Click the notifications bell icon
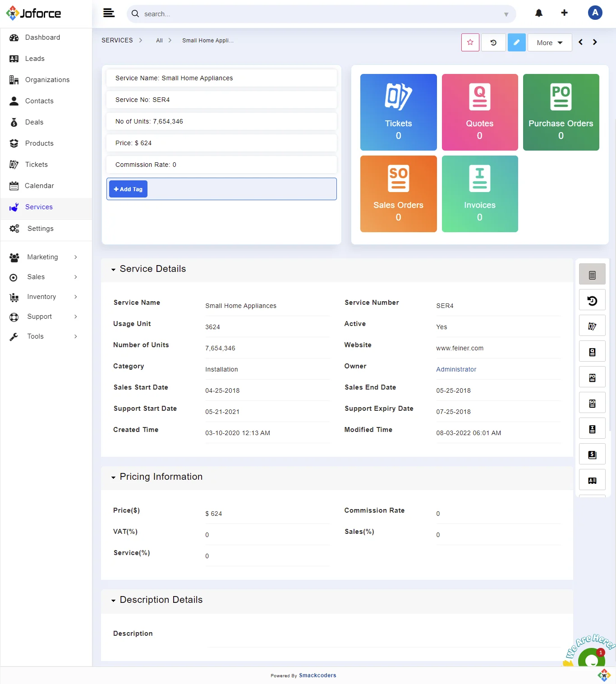Viewport: 616px width, 684px height. (x=538, y=13)
